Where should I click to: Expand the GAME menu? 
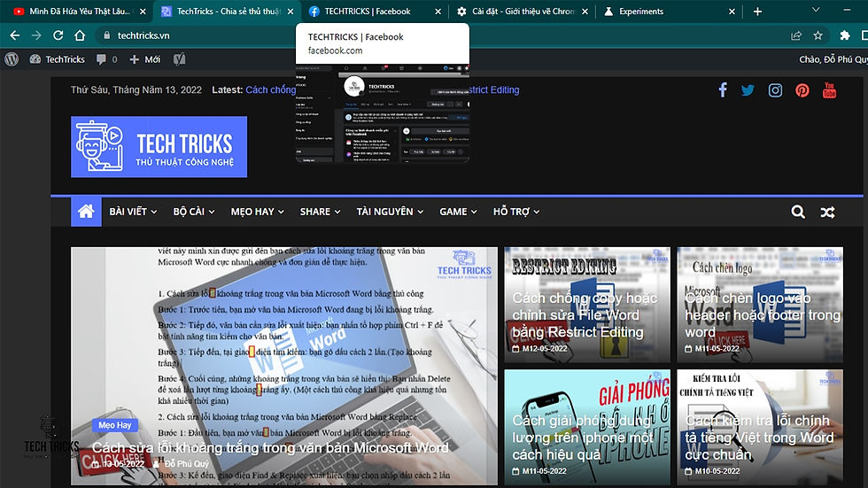pos(458,212)
